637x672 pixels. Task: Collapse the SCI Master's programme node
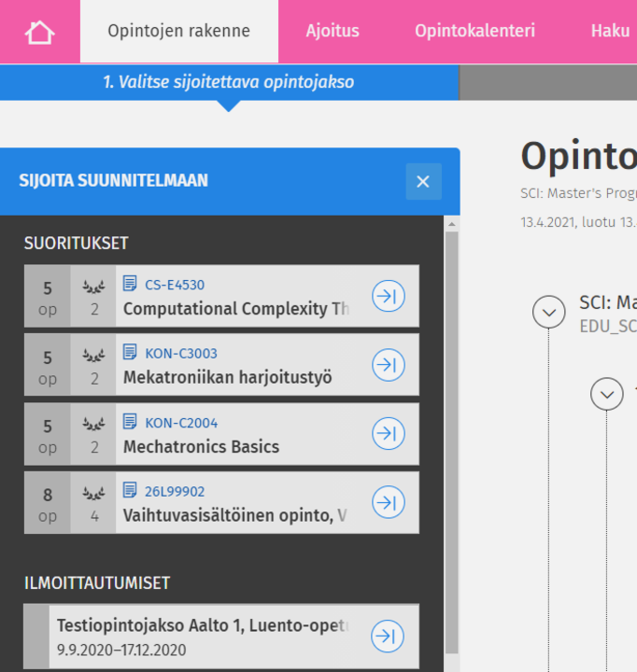point(548,311)
